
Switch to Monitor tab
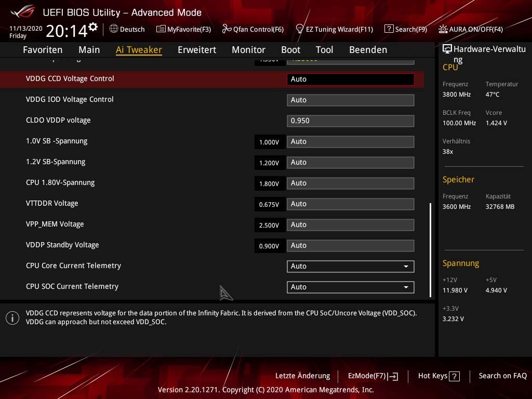tap(249, 50)
